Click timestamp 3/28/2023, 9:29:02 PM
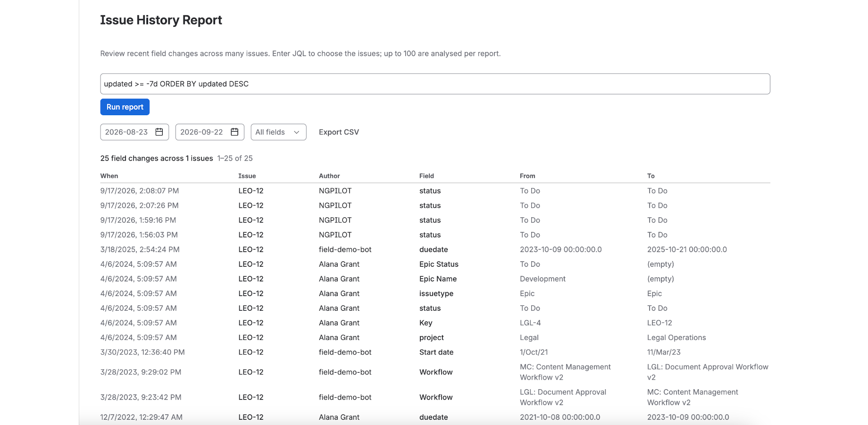Screen dimensions: 868x425 141,372
